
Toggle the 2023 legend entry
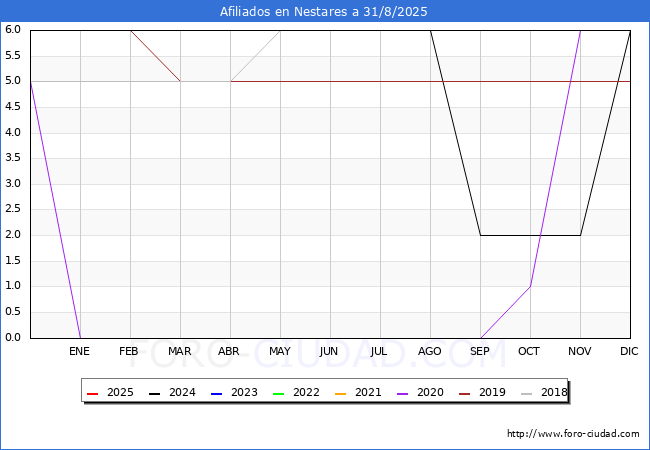point(230,393)
